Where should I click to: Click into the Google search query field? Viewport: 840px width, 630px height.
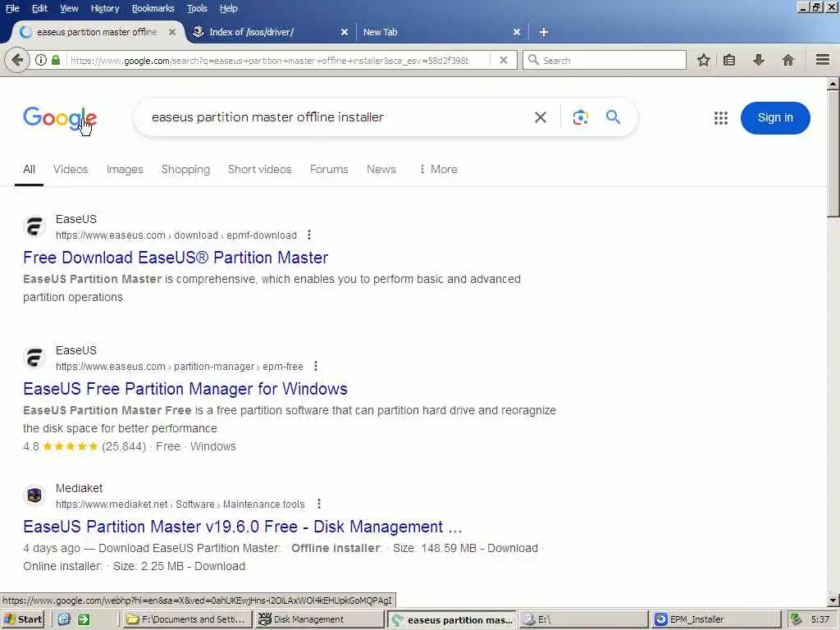pyautogui.click(x=337, y=117)
